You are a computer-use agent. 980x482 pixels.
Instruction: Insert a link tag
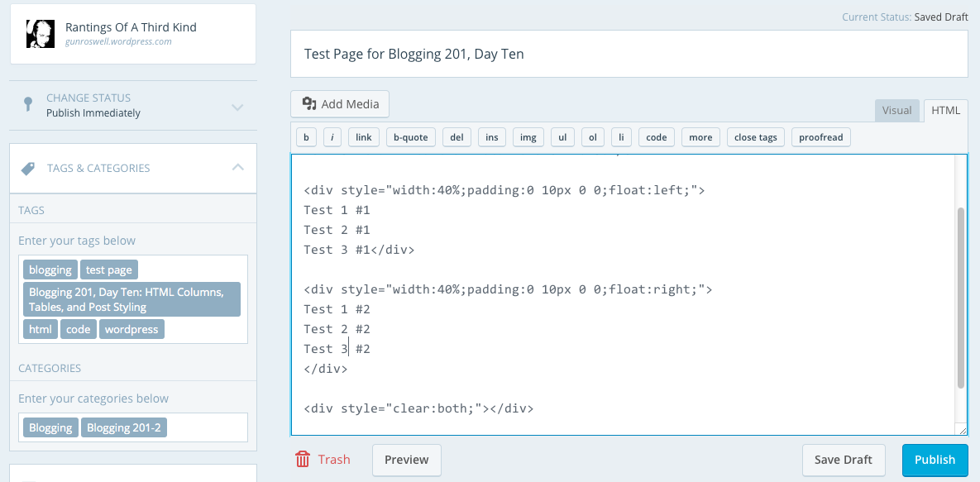364,137
